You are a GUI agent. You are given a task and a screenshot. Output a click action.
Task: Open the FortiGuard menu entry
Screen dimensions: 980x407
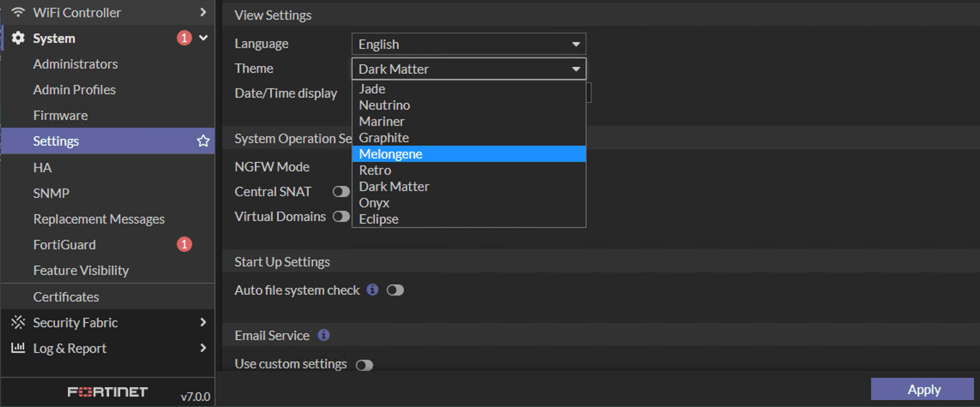pyautogui.click(x=65, y=245)
